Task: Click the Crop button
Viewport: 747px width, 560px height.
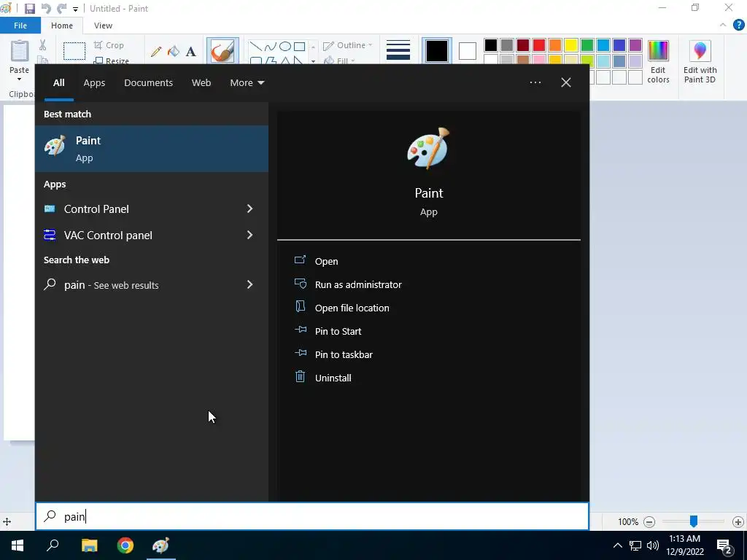Action: point(109,45)
